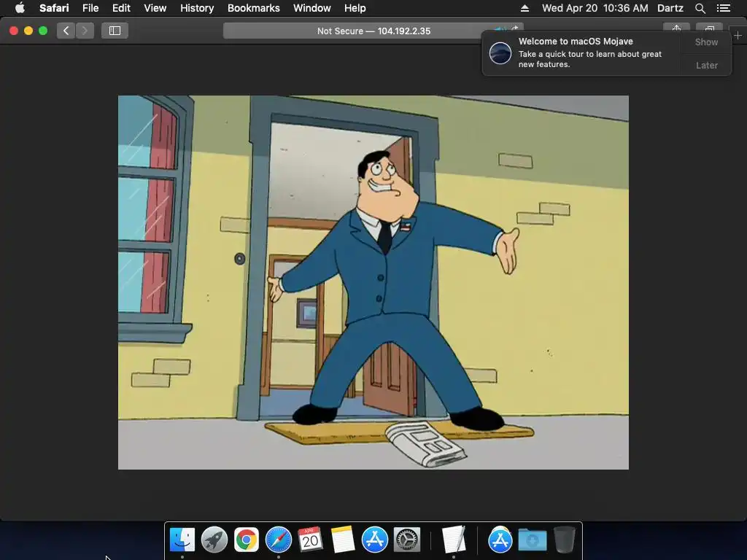Click the cartoon image on the page
Image resolution: width=747 pixels, height=560 pixels.
tap(373, 282)
